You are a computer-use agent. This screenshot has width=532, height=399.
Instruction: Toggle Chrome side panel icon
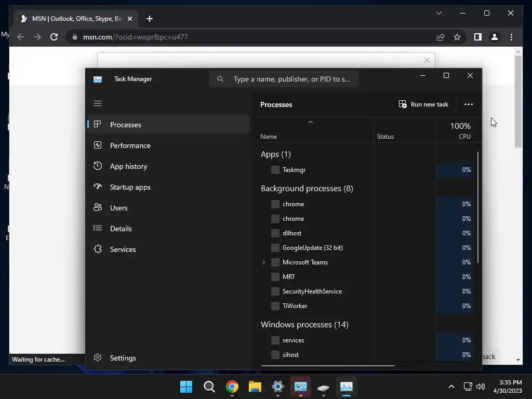click(x=478, y=37)
